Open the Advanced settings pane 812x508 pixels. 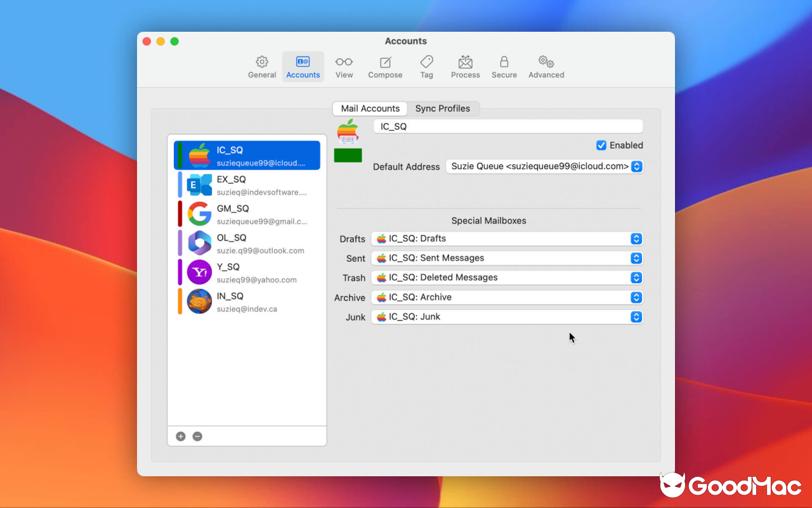(x=546, y=66)
